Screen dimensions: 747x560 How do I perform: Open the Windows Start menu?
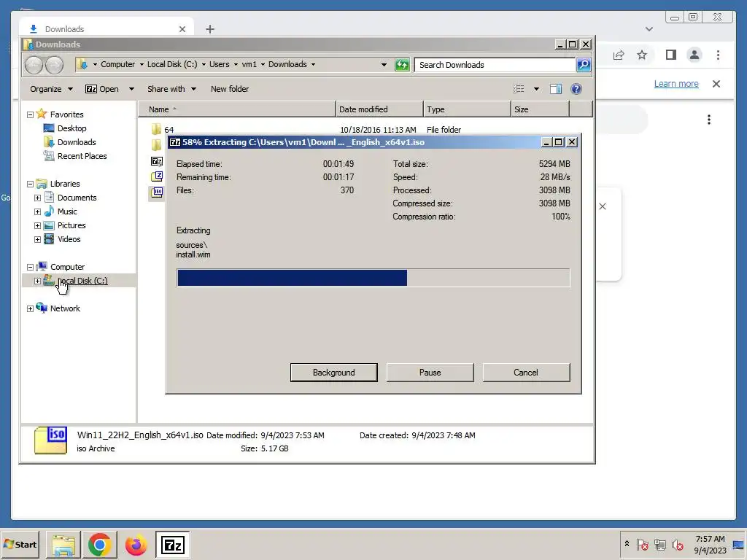20,544
